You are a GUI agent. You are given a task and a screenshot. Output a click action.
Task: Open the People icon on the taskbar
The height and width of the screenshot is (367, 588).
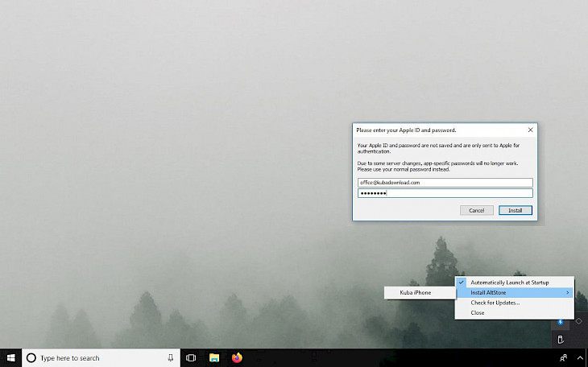click(x=563, y=358)
